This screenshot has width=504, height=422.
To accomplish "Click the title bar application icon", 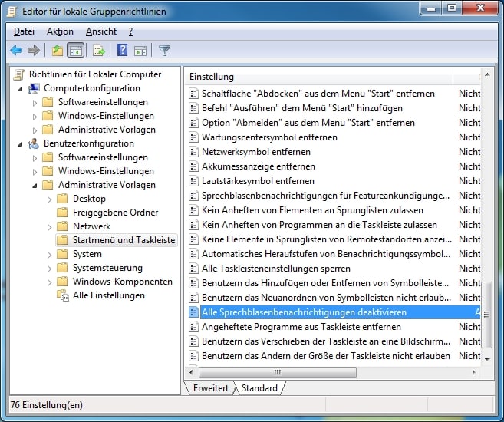I will tap(12, 12).
